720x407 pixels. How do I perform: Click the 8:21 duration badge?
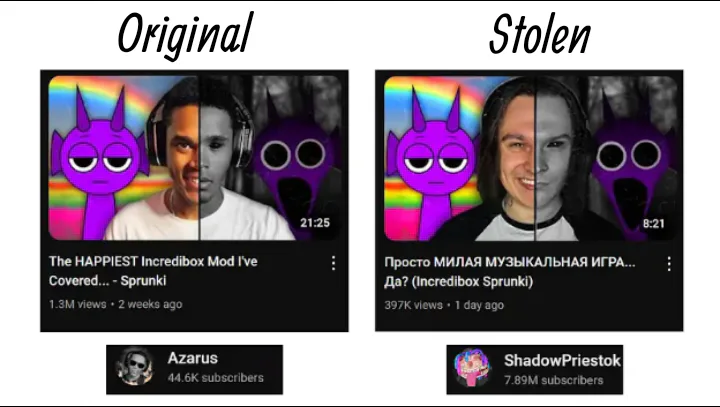point(654,224)
